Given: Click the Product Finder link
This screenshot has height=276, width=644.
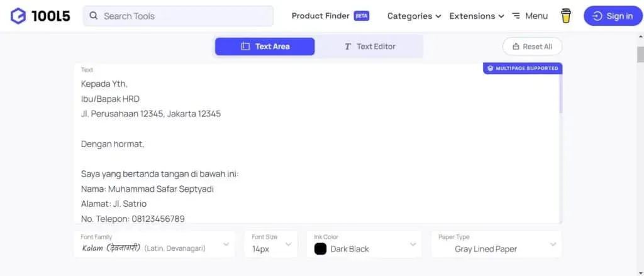Looking at the screenshot, I should [321, 16].
